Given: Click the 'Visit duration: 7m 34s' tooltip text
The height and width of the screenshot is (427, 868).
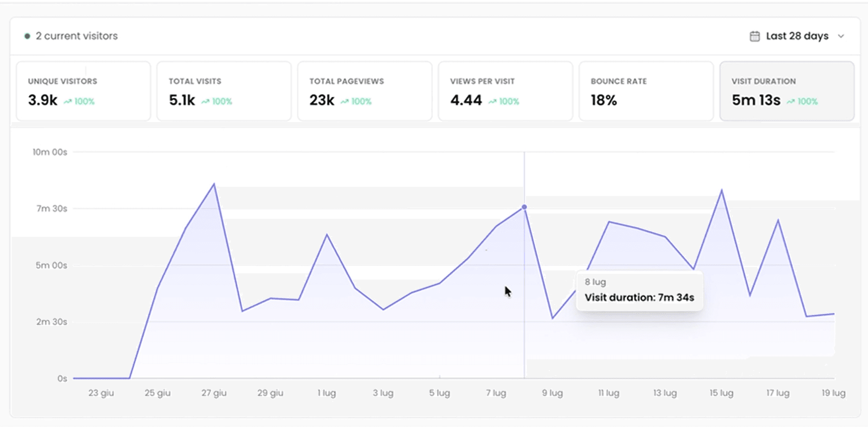Looking at the screenshot, I should tap(639, 298).
